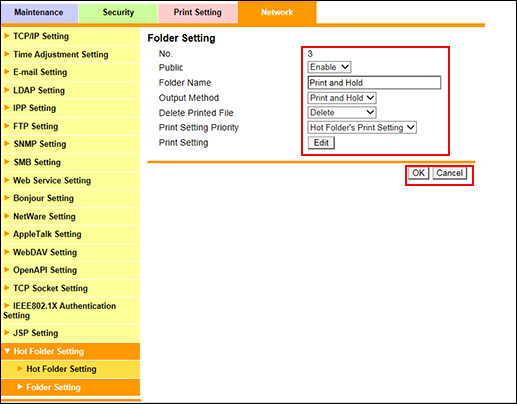
Task: Click the Print Setting Edit button
Action: pyautogui.click(x=321, y=143)
